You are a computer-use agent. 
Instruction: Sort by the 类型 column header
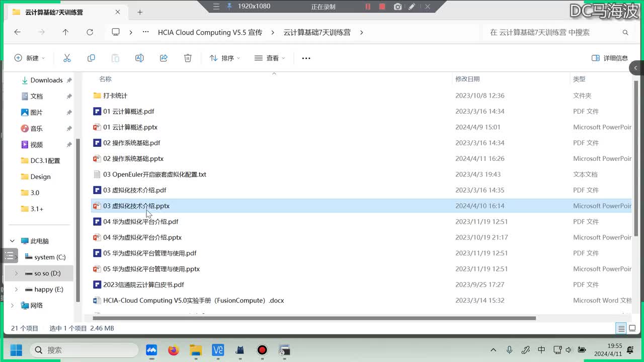[x=579, y=79]
